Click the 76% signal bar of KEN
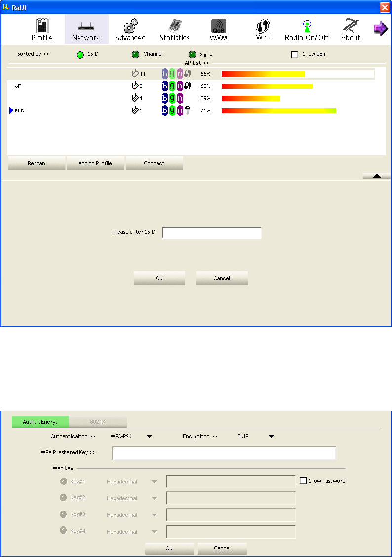The width and height of the screenshot is (392, 557). [279, 111]
